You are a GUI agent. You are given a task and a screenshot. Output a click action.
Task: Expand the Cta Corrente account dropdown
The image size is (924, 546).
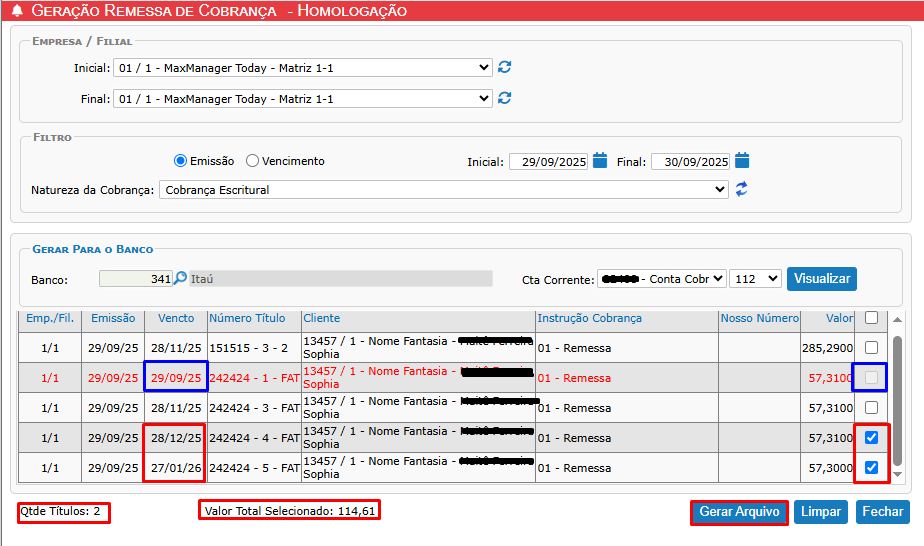[x=661, y=279]
